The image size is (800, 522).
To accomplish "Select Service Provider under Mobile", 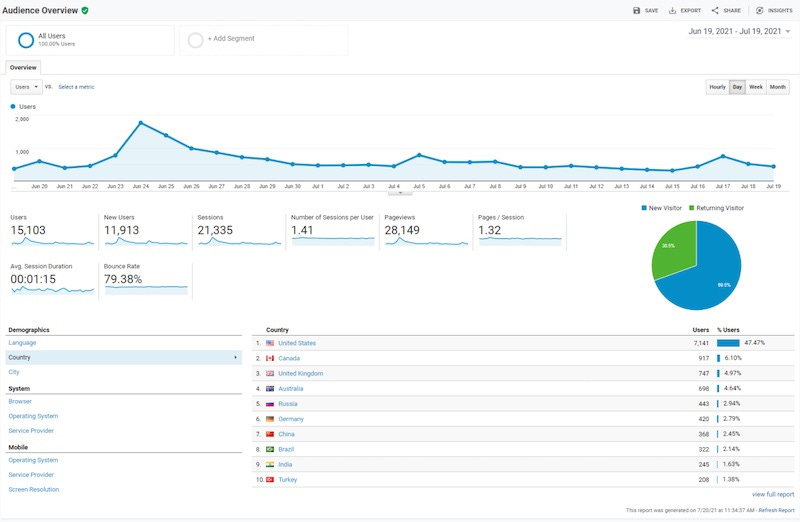I will coord(31,475).
